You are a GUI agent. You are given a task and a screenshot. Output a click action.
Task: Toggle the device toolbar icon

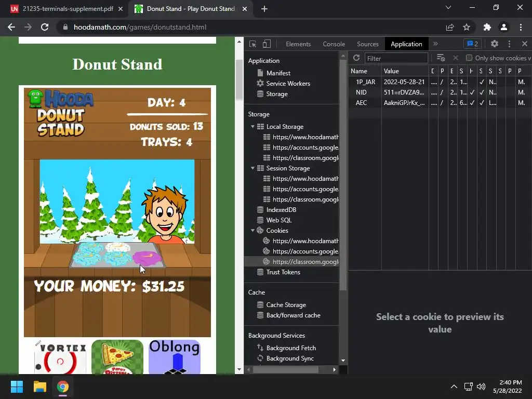click(x=267, y=44)
